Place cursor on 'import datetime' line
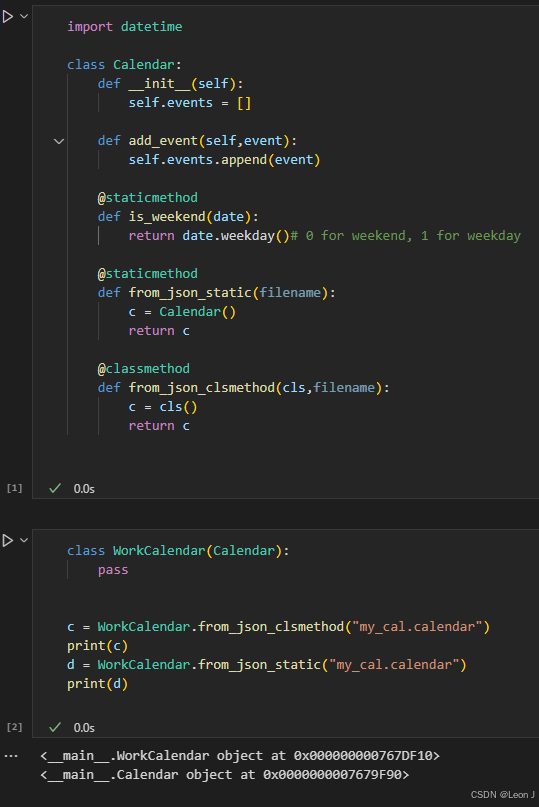This screenshot has width=539, height=807. click(x=125, y=27)
